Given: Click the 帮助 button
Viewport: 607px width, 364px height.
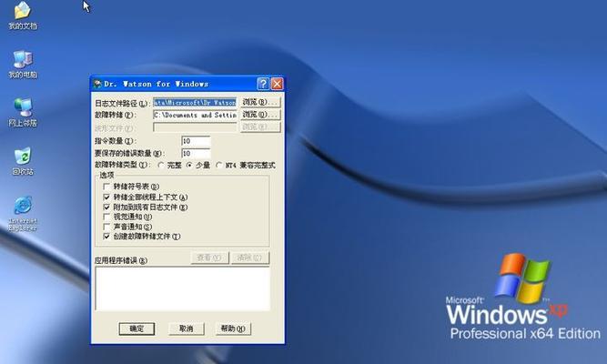Looking at the screenshot, I should click(233, 329).
